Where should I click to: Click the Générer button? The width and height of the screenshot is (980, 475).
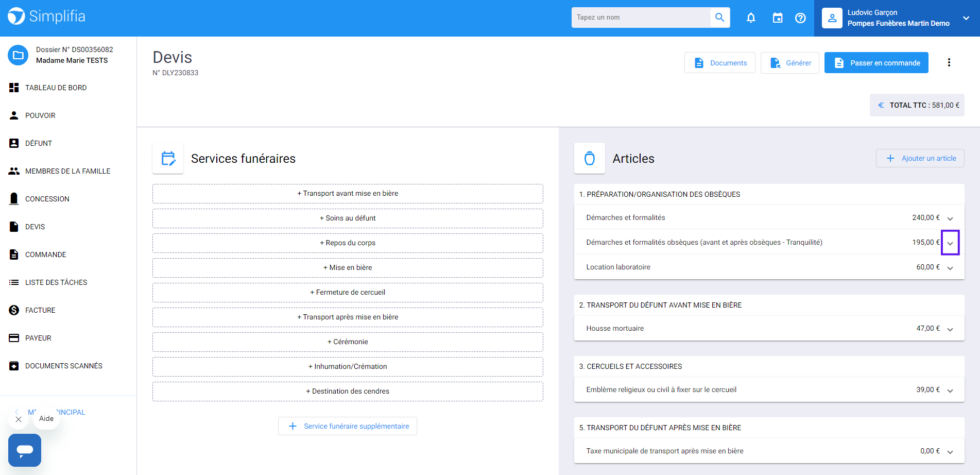coord(790,63)
